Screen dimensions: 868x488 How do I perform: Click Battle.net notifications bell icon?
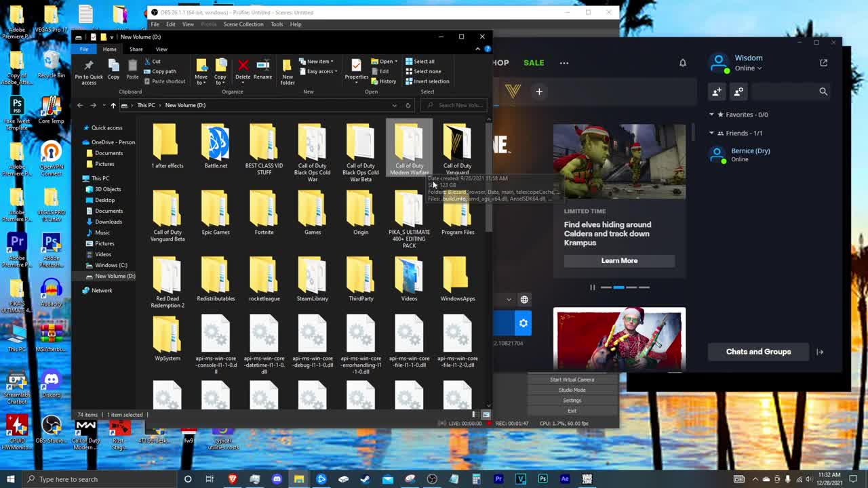(x=683, y=62)
